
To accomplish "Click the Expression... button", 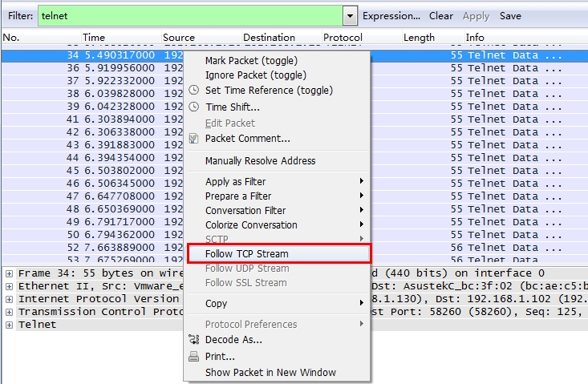I will point(391,16).
